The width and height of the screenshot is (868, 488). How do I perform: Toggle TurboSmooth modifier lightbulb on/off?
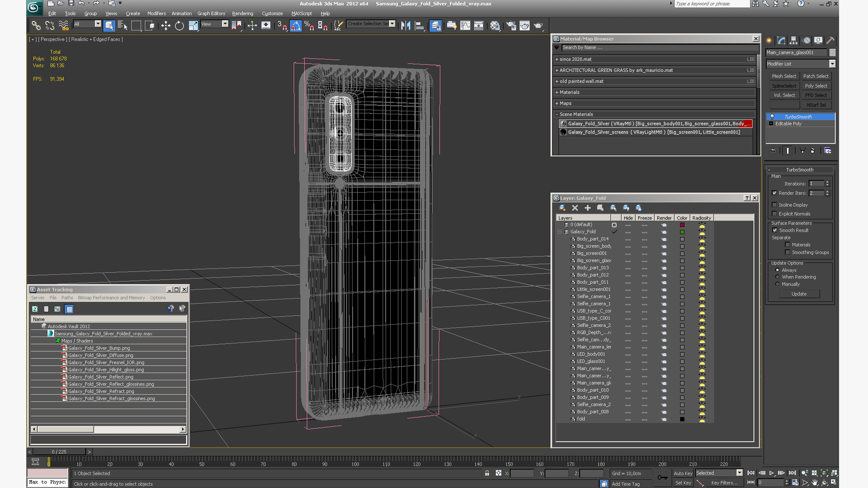772,117
